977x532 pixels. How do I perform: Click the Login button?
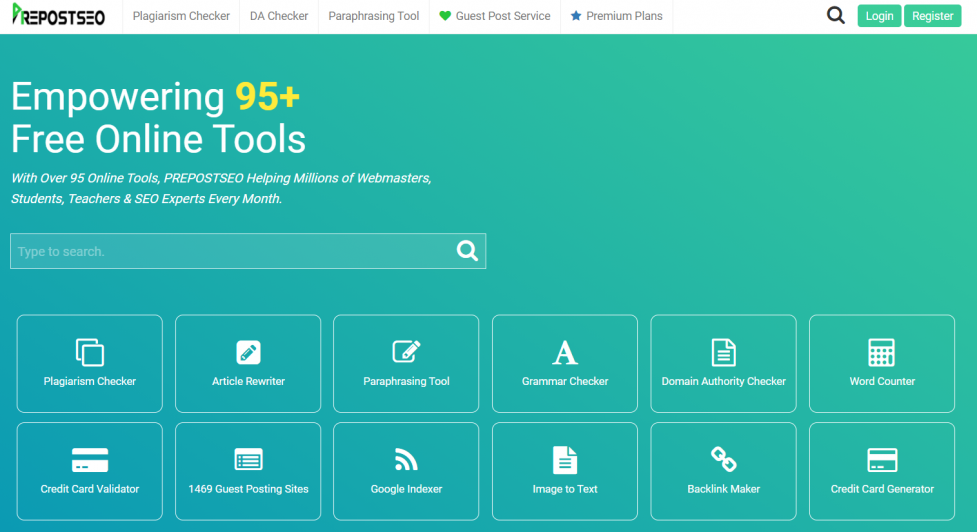[879, 16]
